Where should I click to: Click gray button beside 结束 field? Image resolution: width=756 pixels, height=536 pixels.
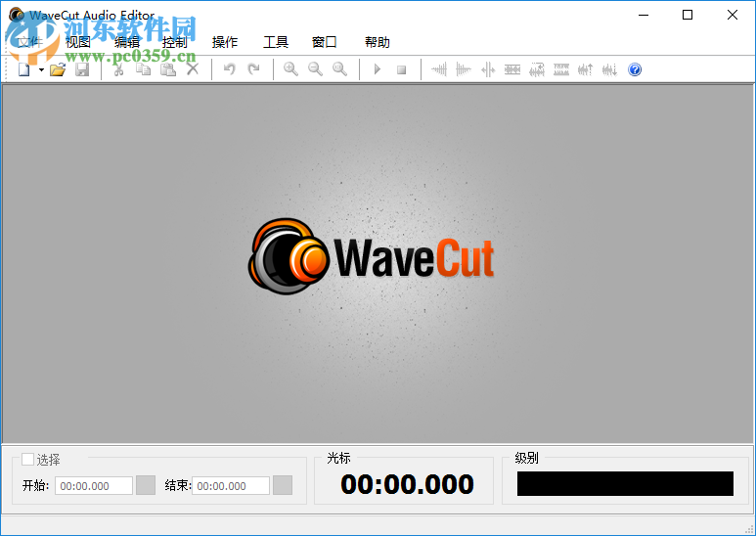coord(283,485)
